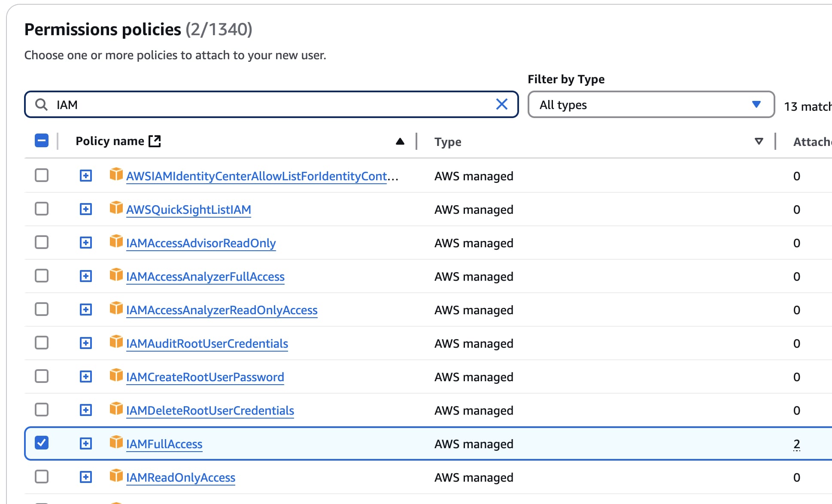Click AWS managed type in AWSQuickSightListIAM row
832x504 pixels.
point(474,209)
